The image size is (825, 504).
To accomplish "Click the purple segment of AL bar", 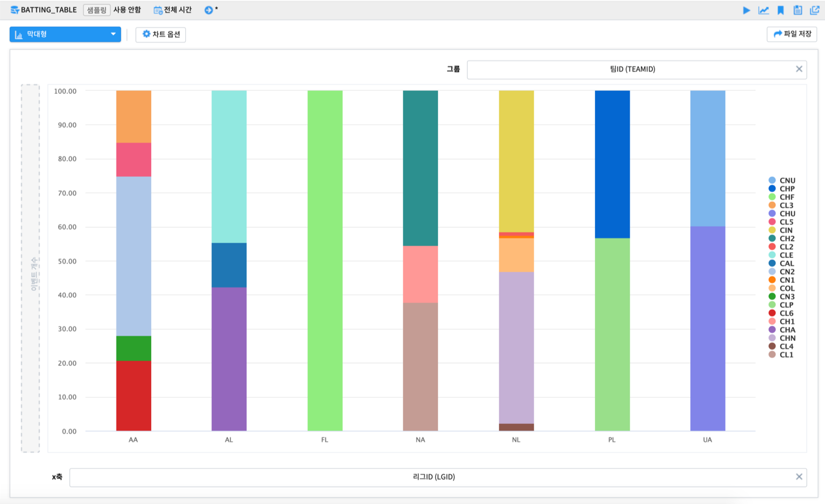I will pyautogui.click(x=229, y=359).
